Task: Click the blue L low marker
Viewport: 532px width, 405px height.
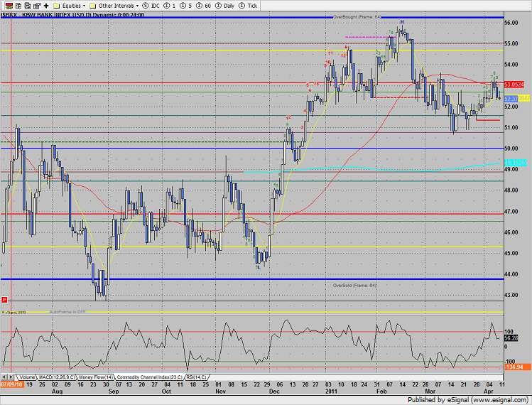Action: coord(259,267)
